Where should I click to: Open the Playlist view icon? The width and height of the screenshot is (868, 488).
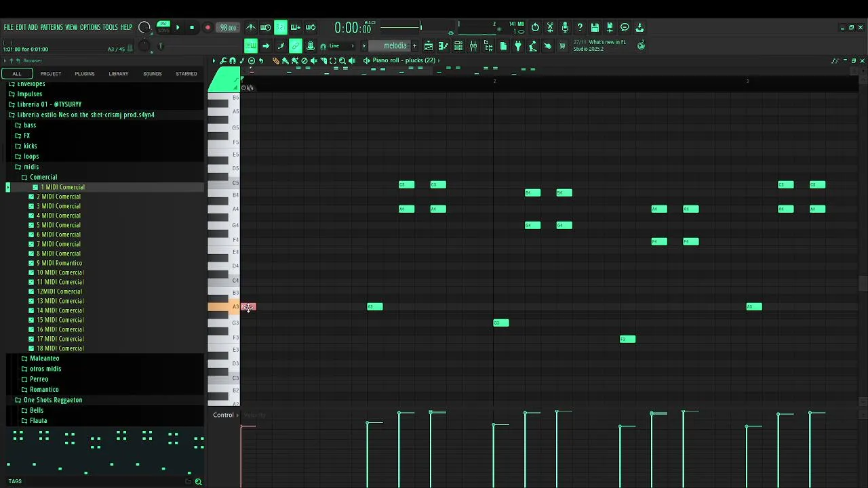click(x=429, y=46)
